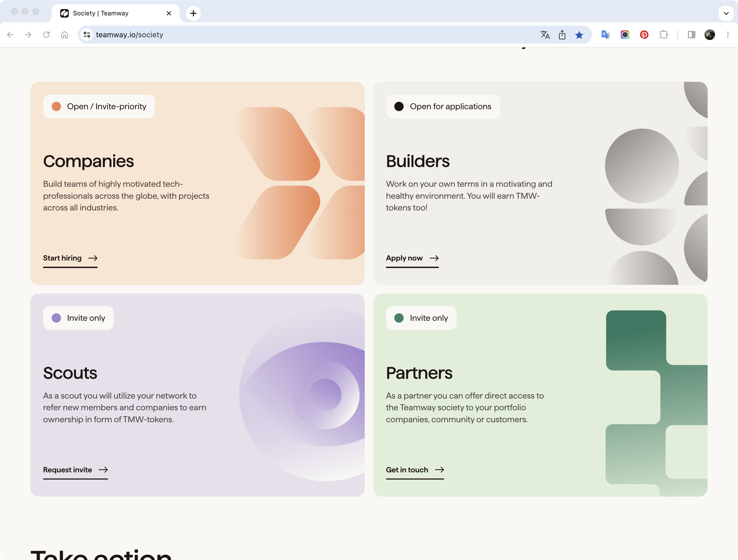Go to the browser home page

(x=65, y=35)
